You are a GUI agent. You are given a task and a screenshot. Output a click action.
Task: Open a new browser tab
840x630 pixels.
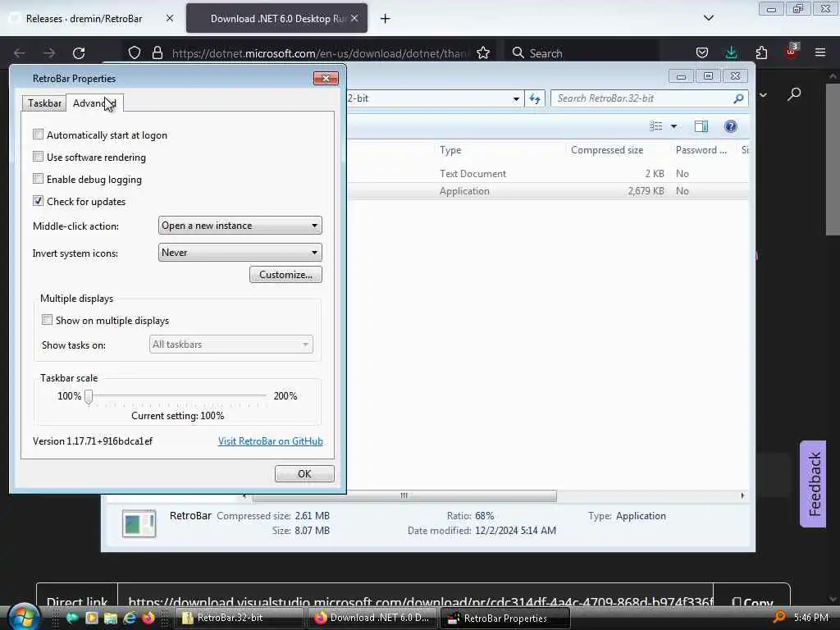[x=385, y=19]
